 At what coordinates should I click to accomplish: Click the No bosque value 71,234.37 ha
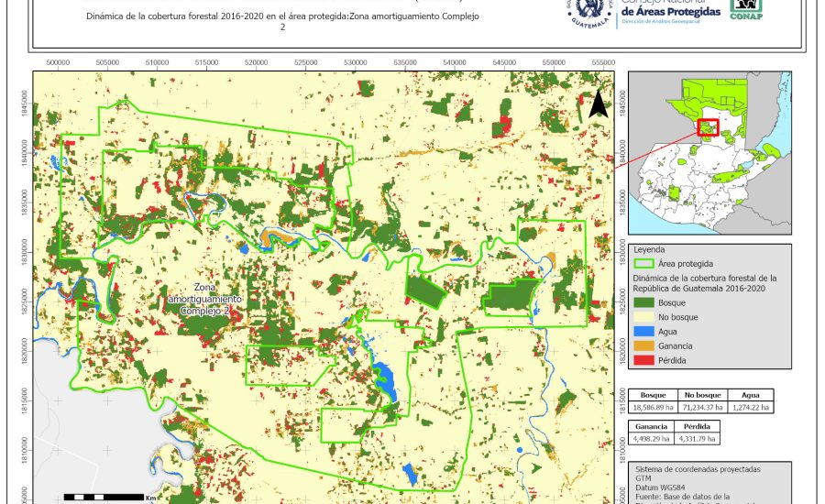(x=704, y=407)
